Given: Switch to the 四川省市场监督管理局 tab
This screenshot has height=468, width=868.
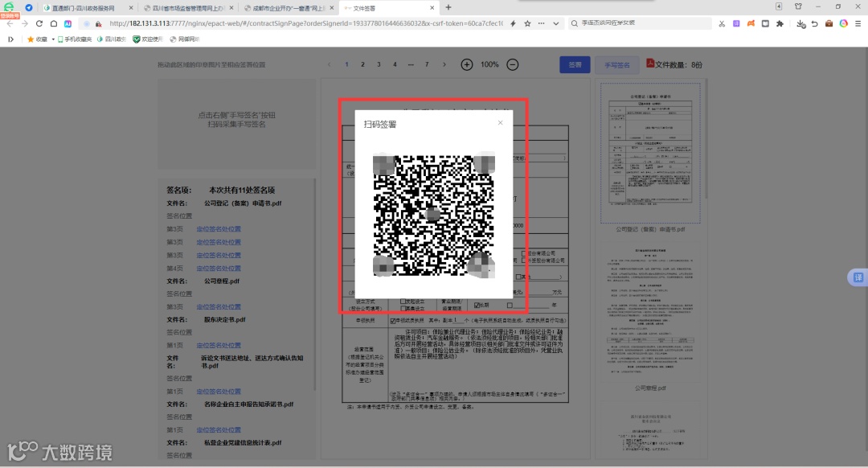Looking at the screenshot, I should [x=187, y=8].
